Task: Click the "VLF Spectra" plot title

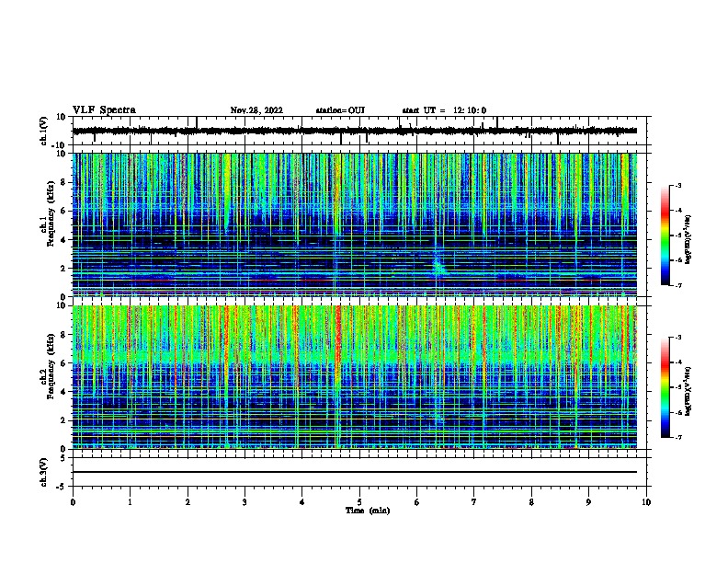Action: [x=104, y=110]
